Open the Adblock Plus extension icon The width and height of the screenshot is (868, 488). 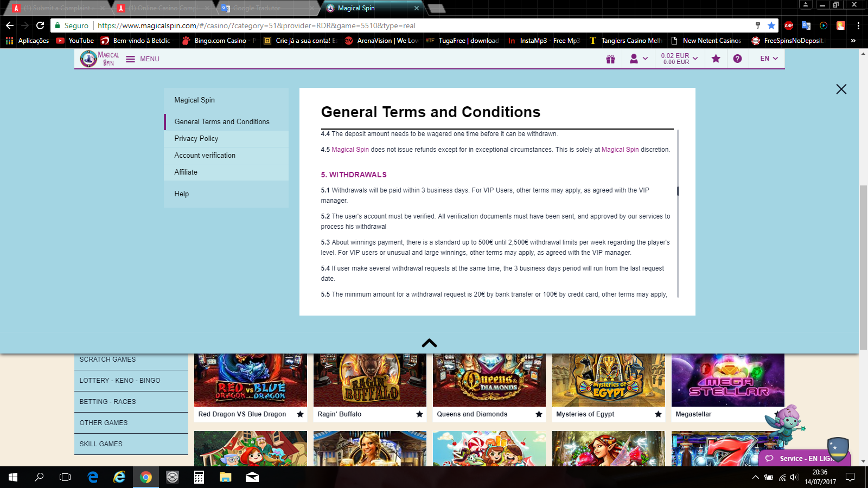[x=789, y=25]
